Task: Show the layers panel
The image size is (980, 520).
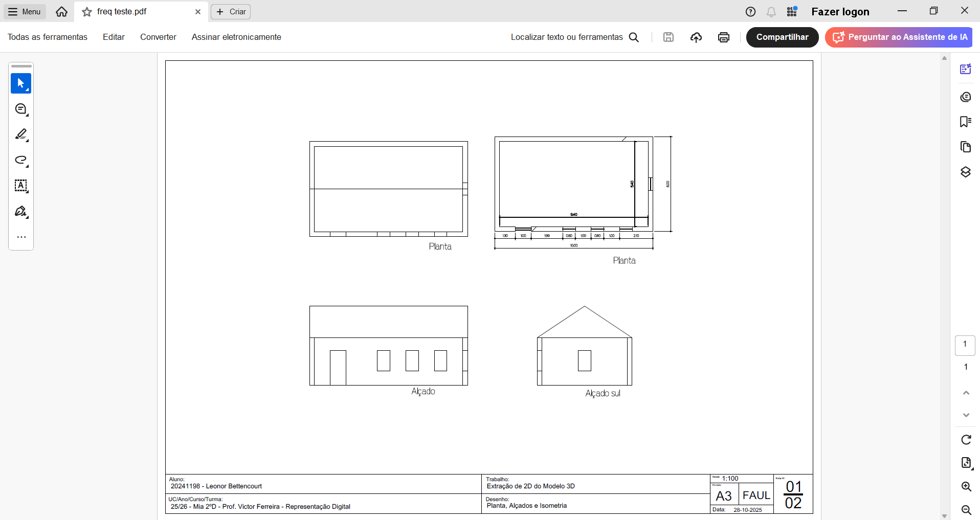Action: pos(965,172)
